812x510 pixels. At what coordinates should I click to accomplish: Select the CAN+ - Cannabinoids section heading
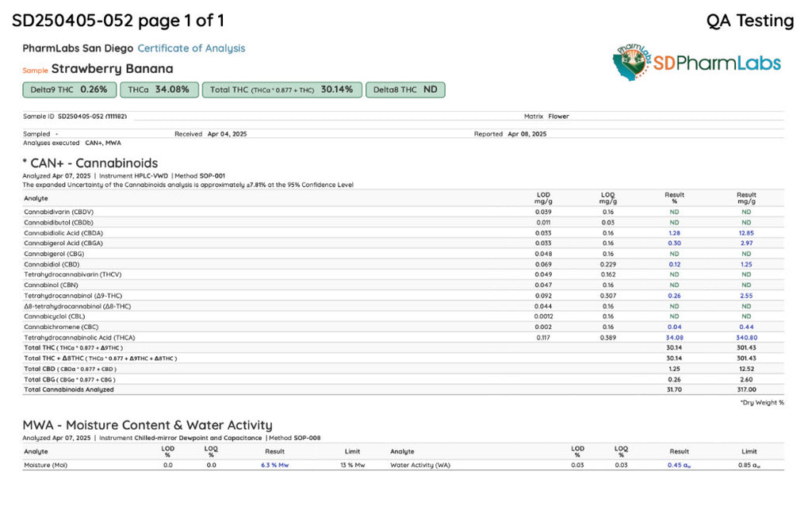coord(90,163)
